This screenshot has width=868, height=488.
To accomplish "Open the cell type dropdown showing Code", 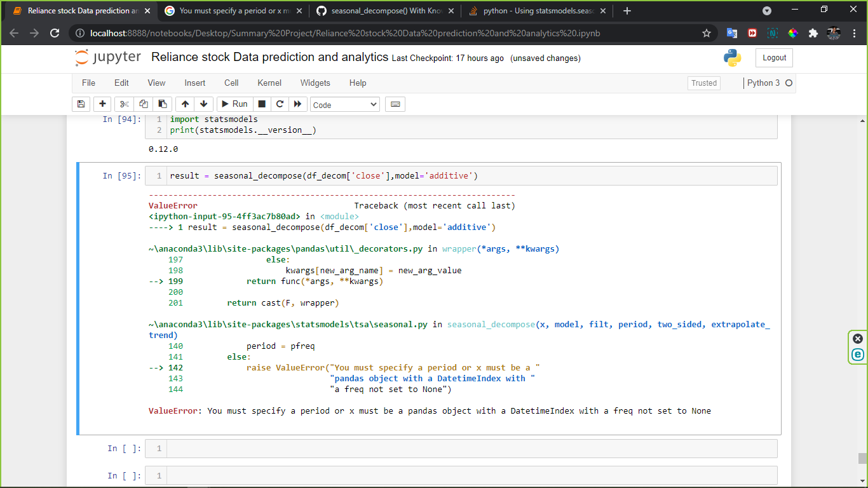I will [344, 104].
